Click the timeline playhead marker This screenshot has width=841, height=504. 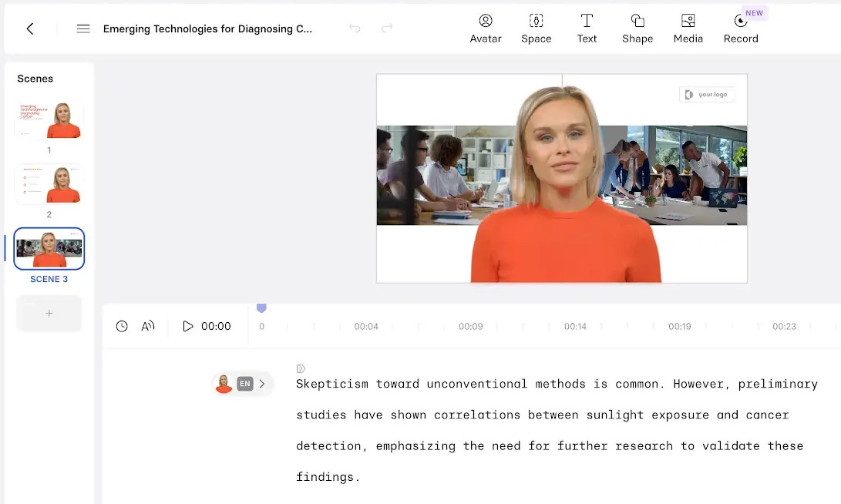261,307
